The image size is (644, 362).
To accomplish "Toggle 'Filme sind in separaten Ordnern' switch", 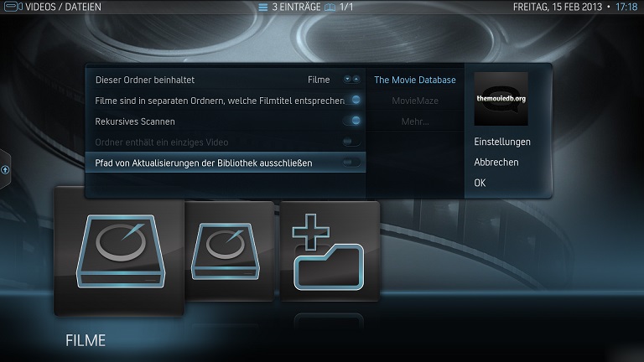I will 353,100.
